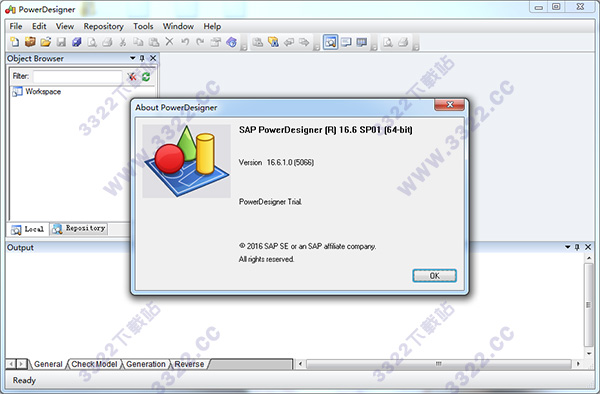Click the Undo arrow icon
The height and width of the screenshot is (394, 600).
[x=185, y=42]
